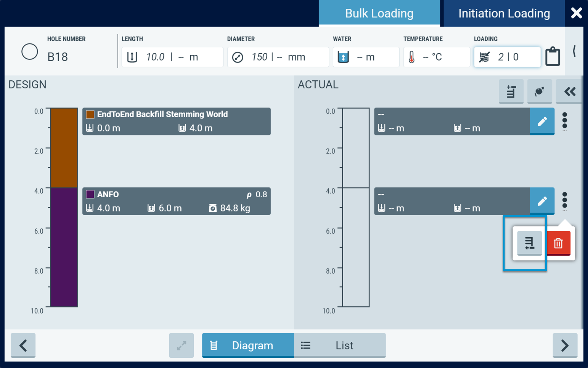Image resolution: width=588 pixels, height=368 pixels.
Task: Click the Temperature field
Action: [437, 57]
